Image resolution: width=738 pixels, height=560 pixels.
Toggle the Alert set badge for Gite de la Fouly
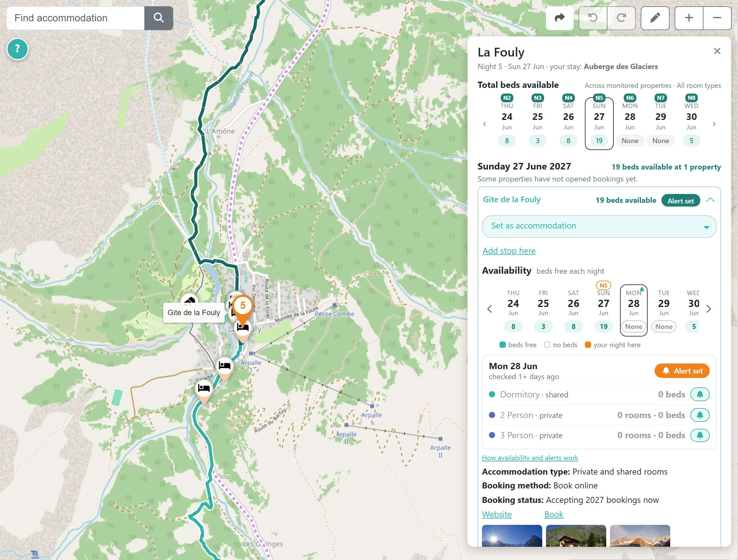click(x=681, y=201)
